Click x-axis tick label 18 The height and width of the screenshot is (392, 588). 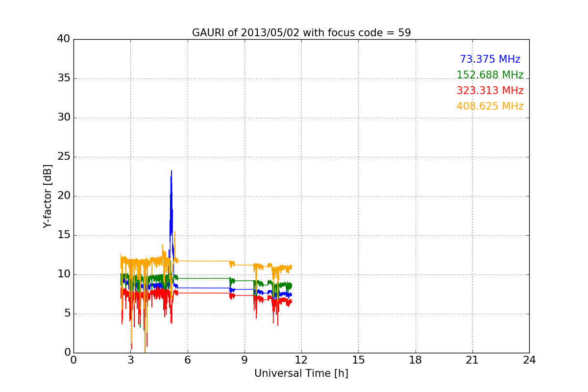coord(415,360)
